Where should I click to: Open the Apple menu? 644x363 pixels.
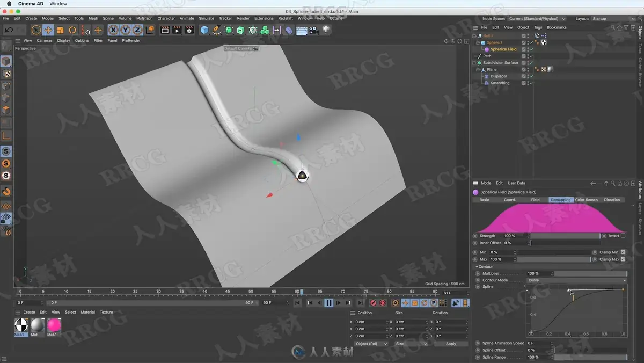[x=9, y=4]
